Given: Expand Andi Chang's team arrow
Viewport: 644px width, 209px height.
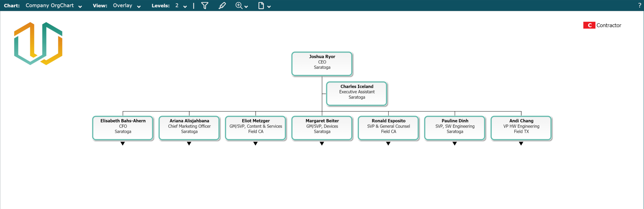Looking at the screenshot, I should (x=521, y=144).
